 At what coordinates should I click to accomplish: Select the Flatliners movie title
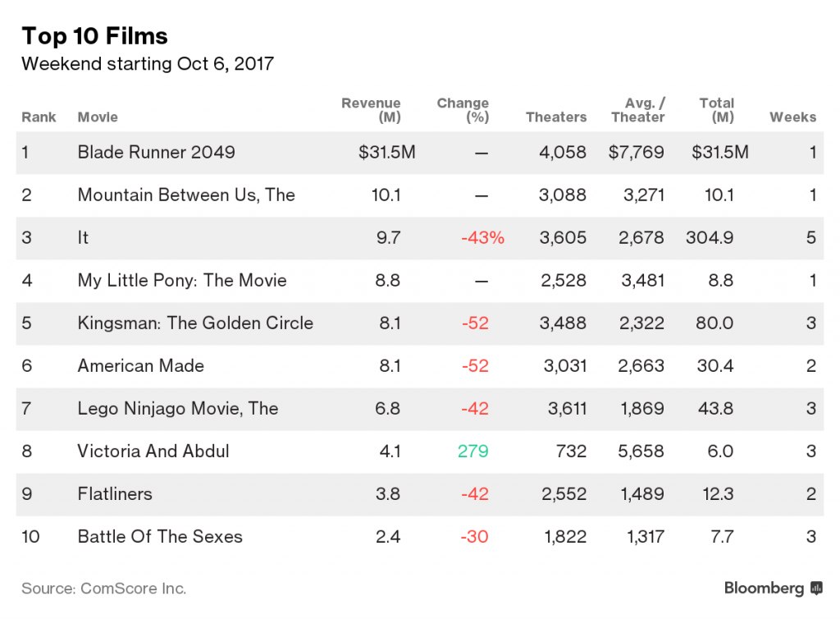(115, 493)
